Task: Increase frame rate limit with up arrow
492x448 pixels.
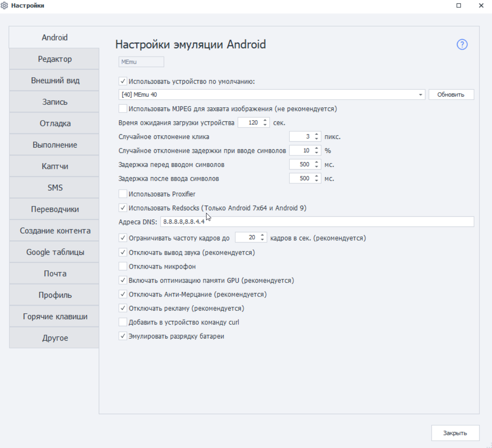Action: click(262, 235)
